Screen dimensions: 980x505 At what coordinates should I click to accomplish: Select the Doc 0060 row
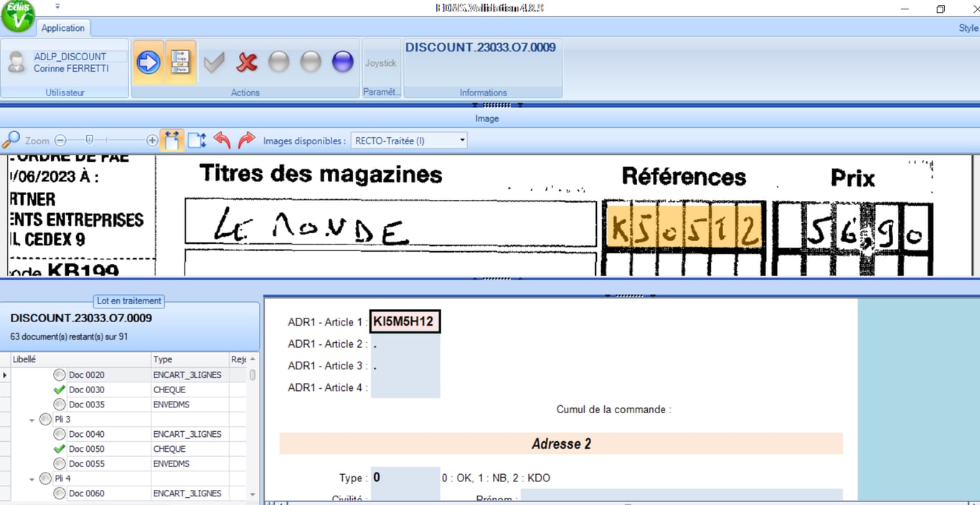(x=123, y=494)
